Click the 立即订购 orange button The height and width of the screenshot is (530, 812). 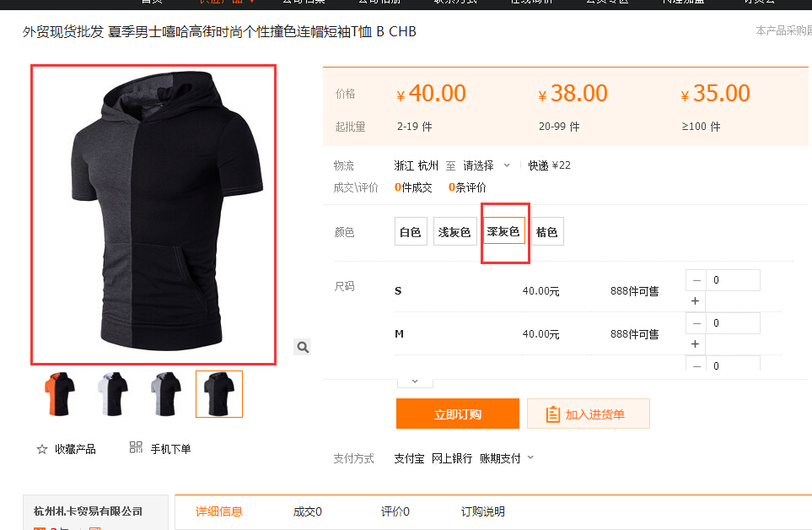coord(458,414)
